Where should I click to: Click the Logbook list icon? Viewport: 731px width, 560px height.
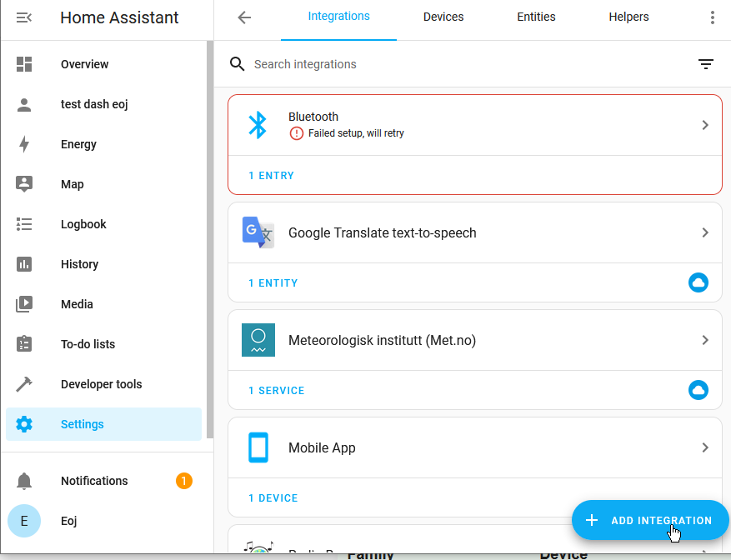(x=24, y=224)
